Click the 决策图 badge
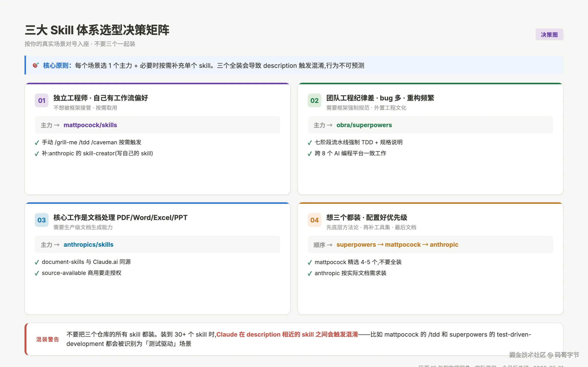Image resolution: width=588 pixels, height=367 pixels. coord(549,35)
